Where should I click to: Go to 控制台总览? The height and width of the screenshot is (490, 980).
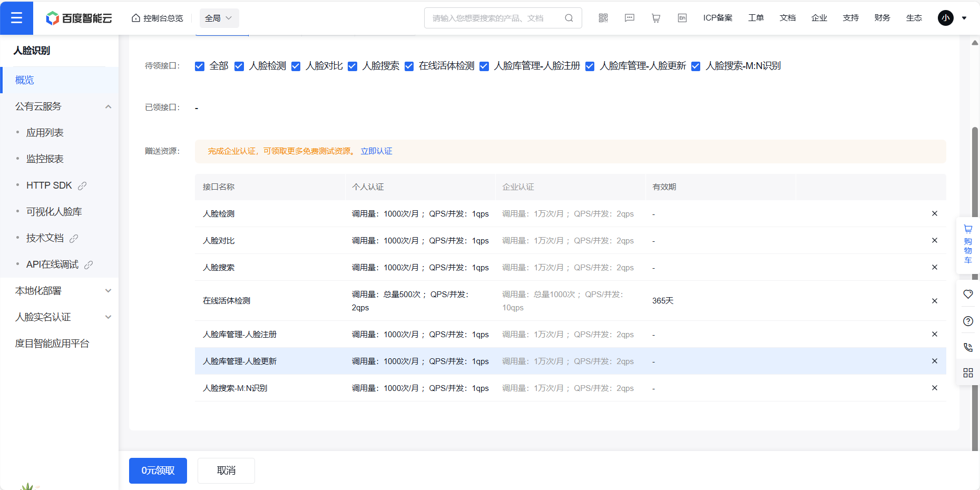pyautogui.click(x=157, y=18)
